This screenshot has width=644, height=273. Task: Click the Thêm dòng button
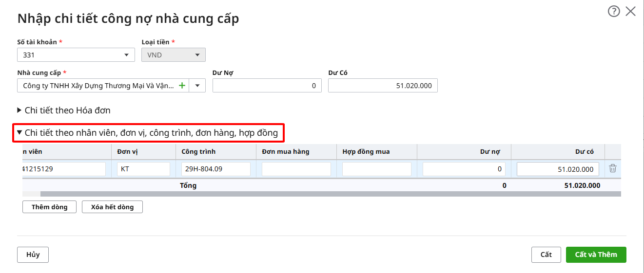(49, 207)
